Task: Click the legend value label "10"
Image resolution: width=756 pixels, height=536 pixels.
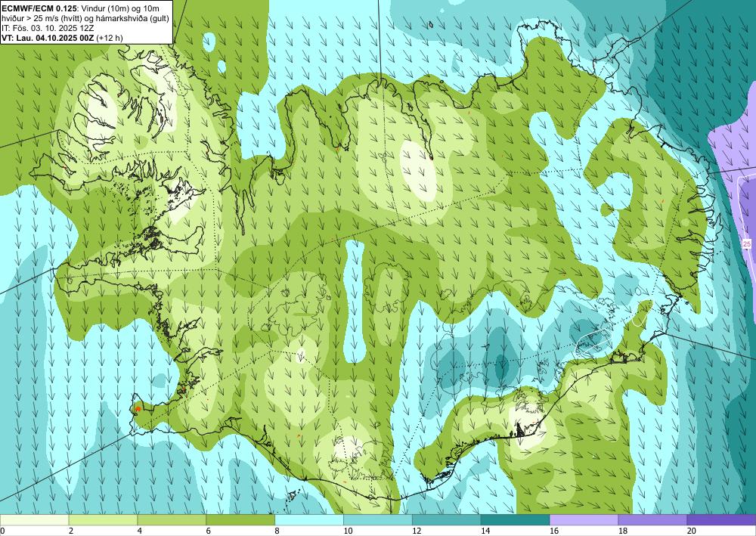Action: (348, 531)
